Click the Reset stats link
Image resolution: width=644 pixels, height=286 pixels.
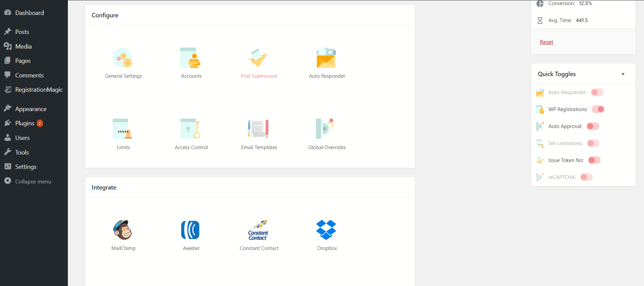[546, 42]
